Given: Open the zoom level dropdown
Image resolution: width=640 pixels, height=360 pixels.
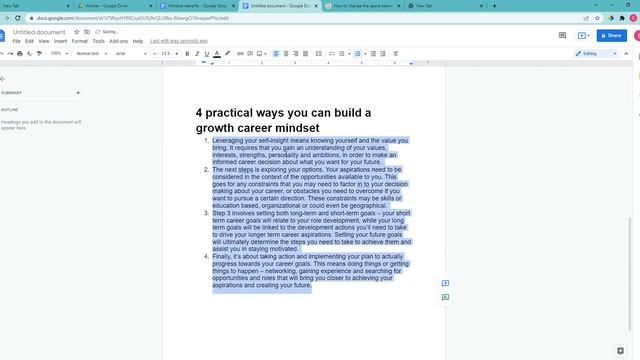Looking at the screenshot, I should click(59, 53).
